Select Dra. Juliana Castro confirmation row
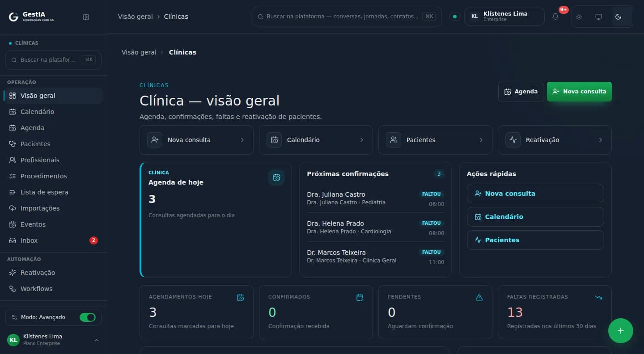The image size is (644, 354). 376,198
